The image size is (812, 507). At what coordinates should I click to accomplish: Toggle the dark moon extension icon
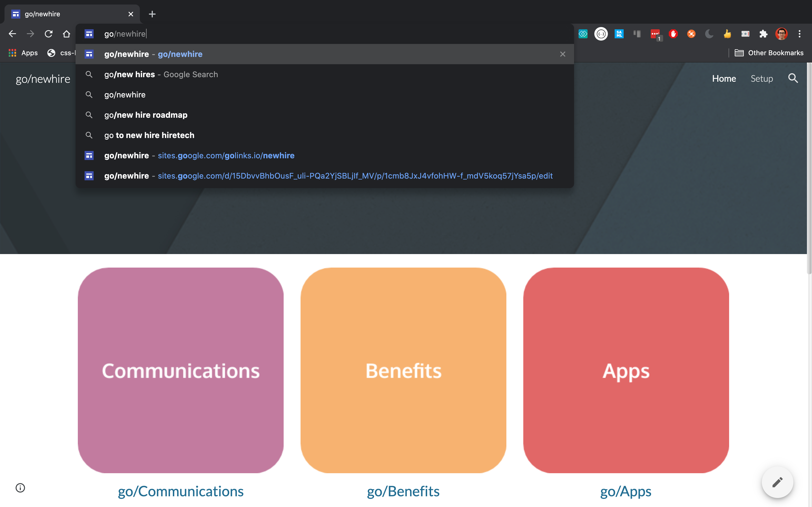tap(709, 34)
